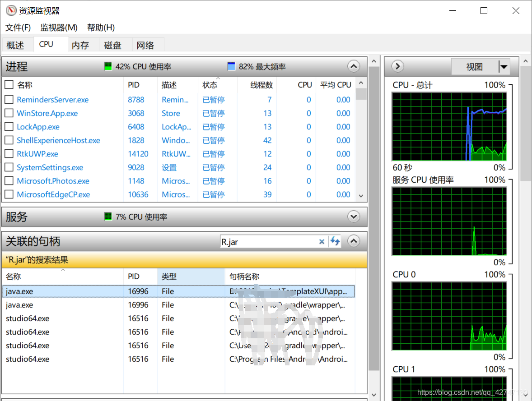Check the Microsoft.Photos.exe process box

coord(9,181)
